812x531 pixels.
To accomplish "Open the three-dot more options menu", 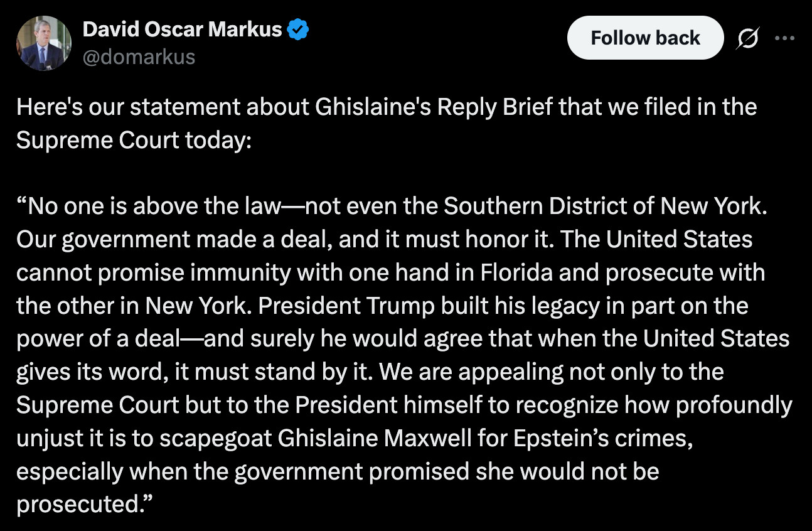I will (784, 38).
